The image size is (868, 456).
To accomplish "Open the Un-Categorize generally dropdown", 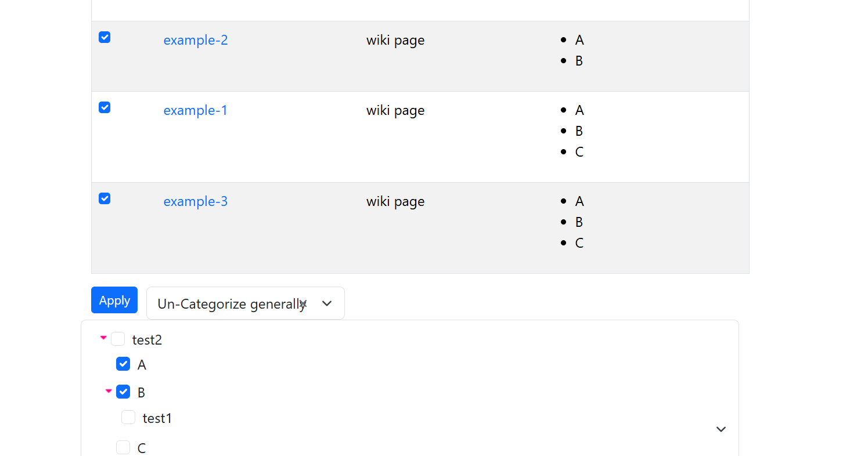I will 327,303.
